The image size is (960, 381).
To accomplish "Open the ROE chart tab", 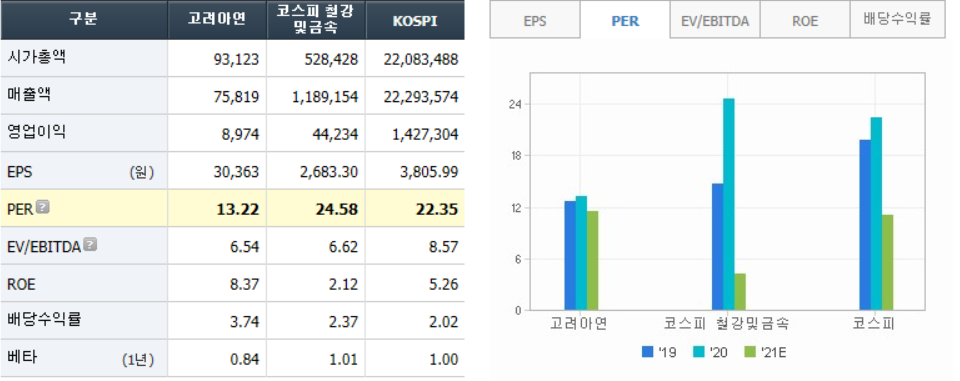I will coord(805,20).
